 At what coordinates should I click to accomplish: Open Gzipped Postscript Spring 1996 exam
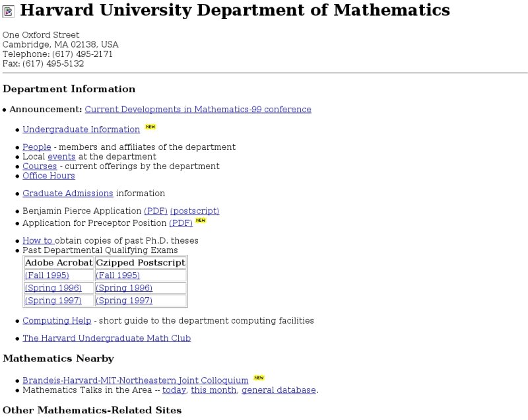pyautogui.click(x=124, y=288)
